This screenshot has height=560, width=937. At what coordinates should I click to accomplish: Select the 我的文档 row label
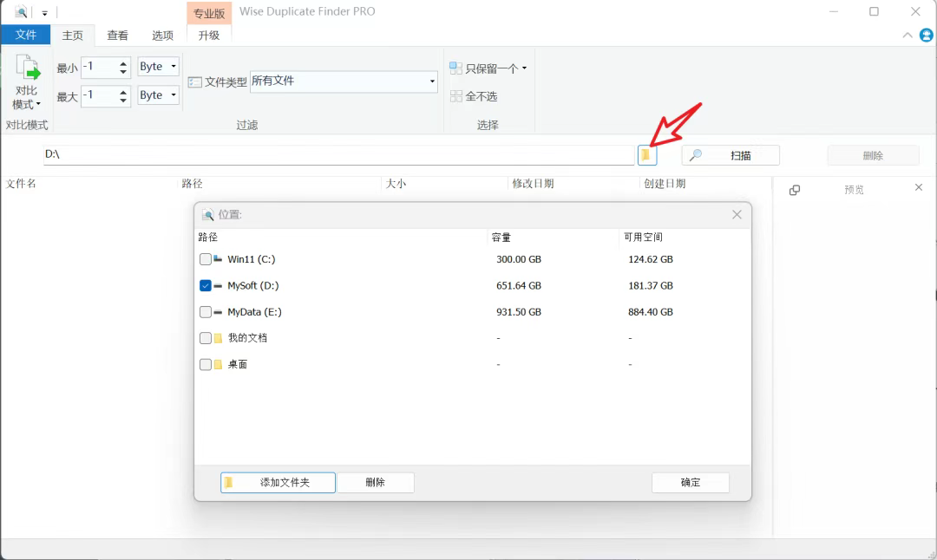(247, 338)
